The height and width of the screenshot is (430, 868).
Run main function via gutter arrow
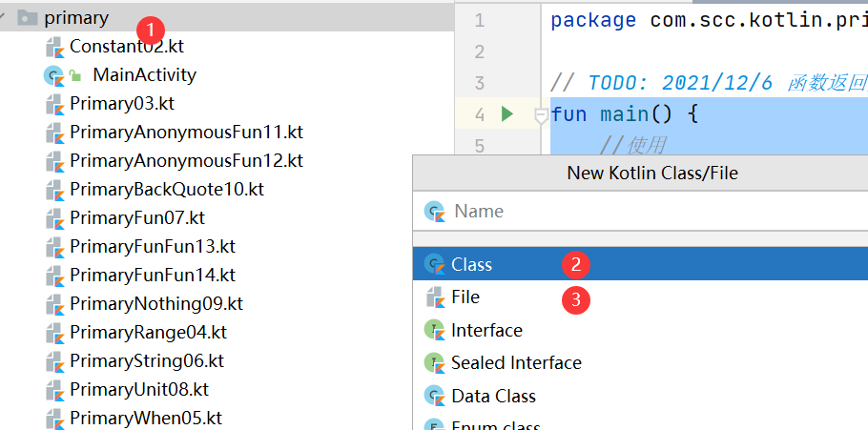click(x=506, y=114)
